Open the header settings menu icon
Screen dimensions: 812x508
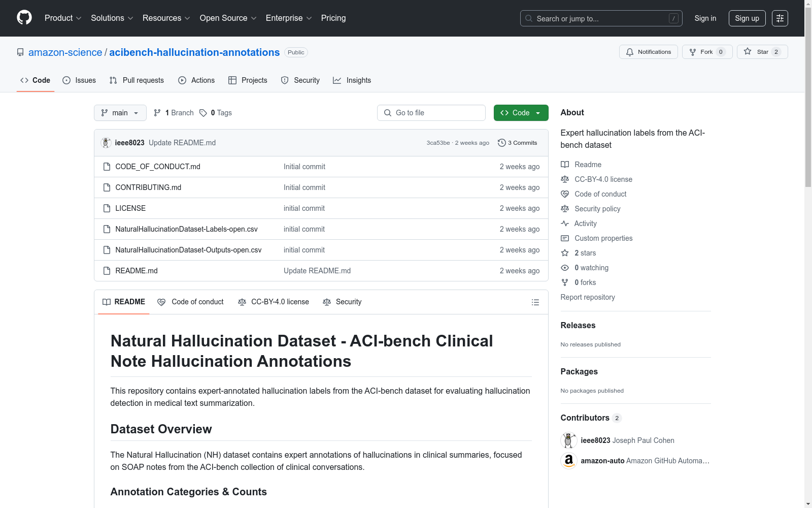pyautogui.click(x=780, y=18)
